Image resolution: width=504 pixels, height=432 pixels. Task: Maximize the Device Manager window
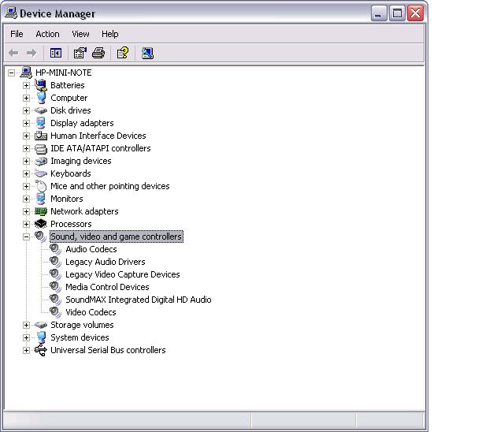point(397,13)
